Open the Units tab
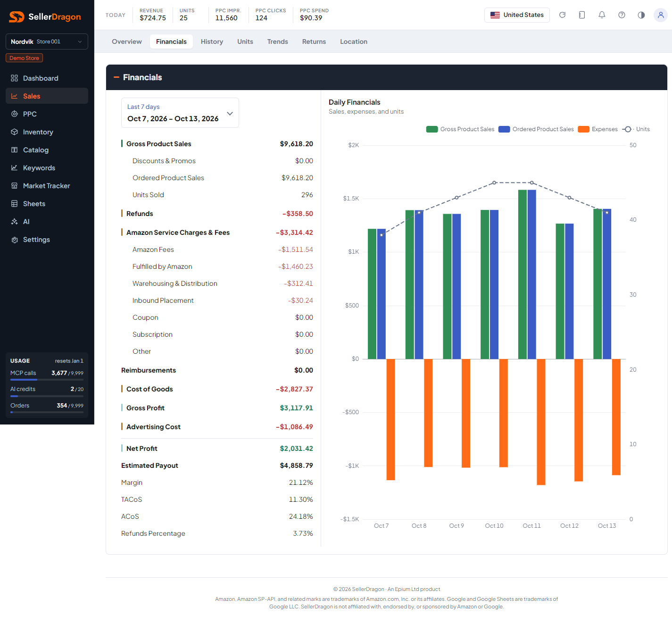The height and width of the screenshot is (624, 672). coord(245,42)
